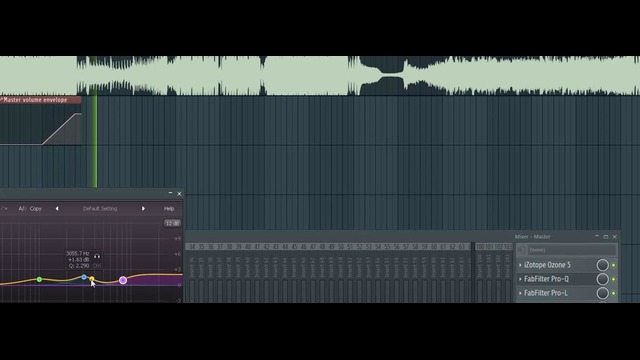Select the yellow EQ band node
Viewport: 640px width, 360px height.
click(92, 279)
